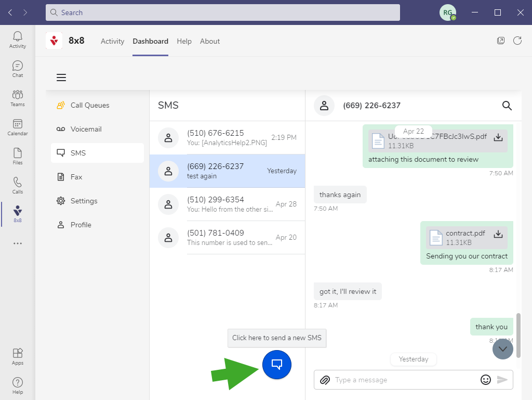Open the RG profile avatar menu
Screen dimensions: 532x400
click(x=448, y=12)
